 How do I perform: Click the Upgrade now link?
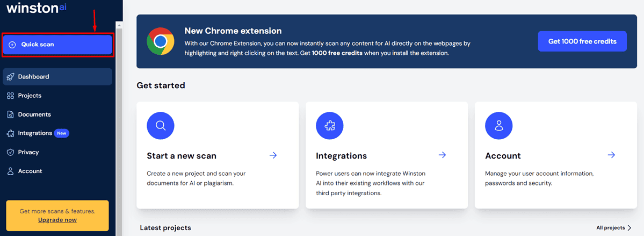pos(57,220)
